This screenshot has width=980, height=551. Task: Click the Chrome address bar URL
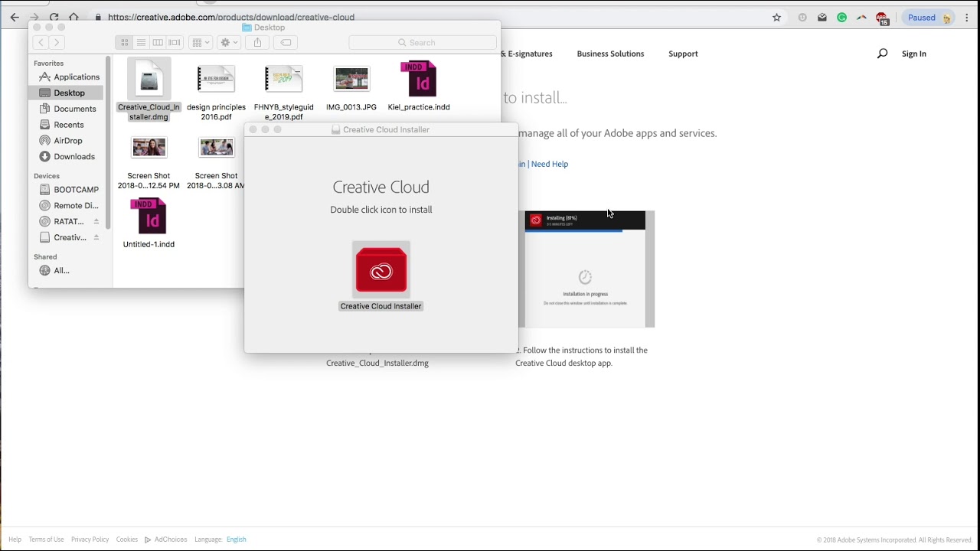(231, 17)
